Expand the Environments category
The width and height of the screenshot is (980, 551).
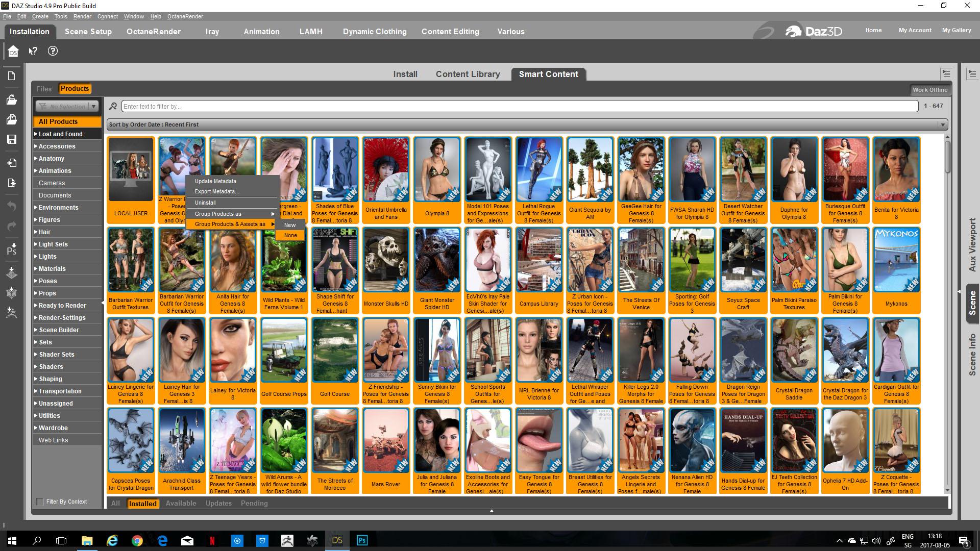coord(36,208)
